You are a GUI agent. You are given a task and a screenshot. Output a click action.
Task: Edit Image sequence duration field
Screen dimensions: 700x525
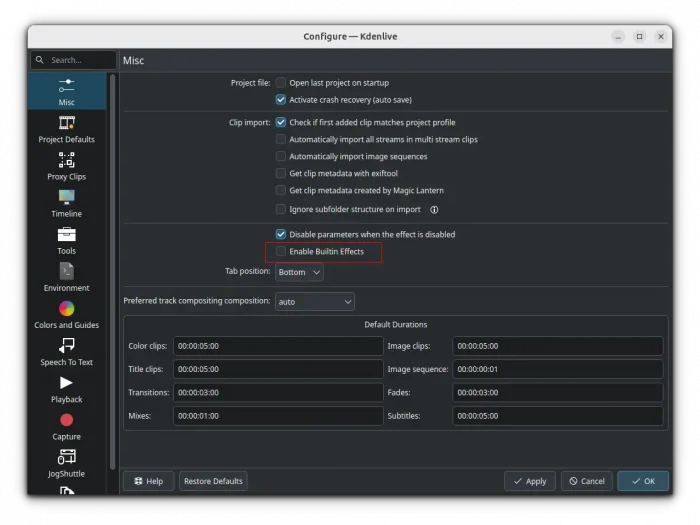558,369
